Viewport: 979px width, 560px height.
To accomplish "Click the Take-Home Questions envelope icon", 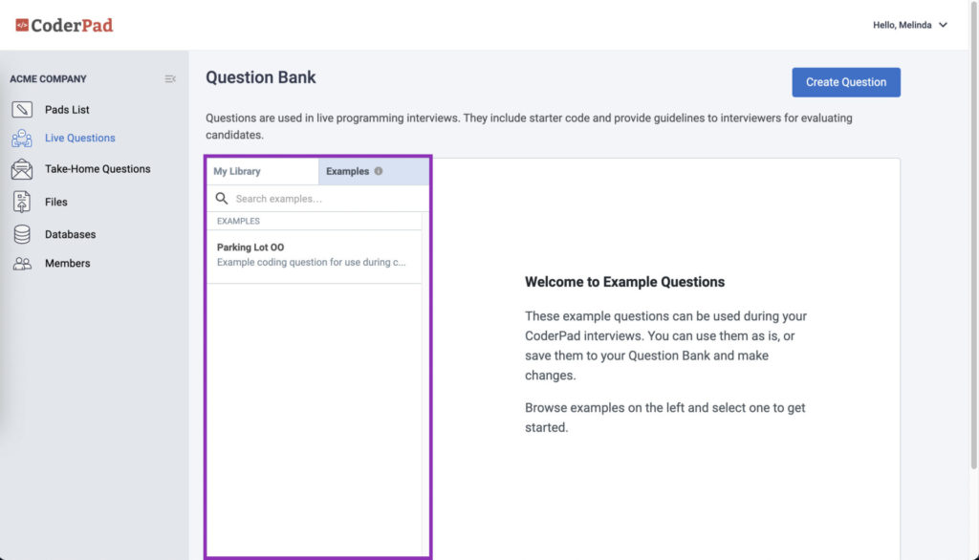I will click(22, 169).
